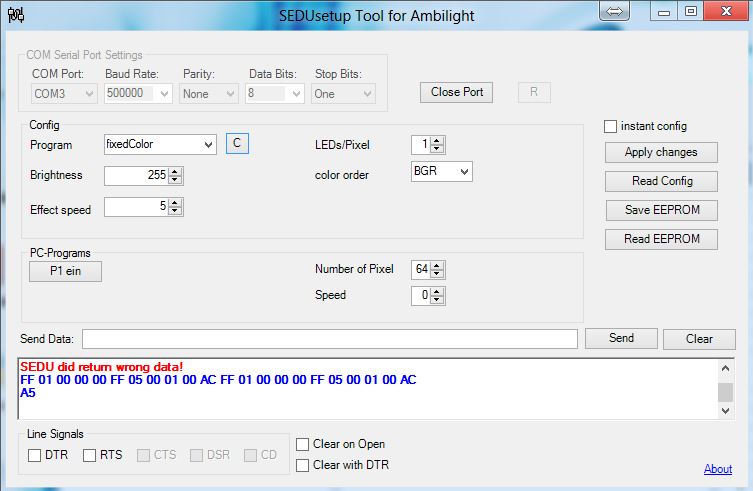
Task: Close the SEDUsetup window
Action: [x=726, y=11]
